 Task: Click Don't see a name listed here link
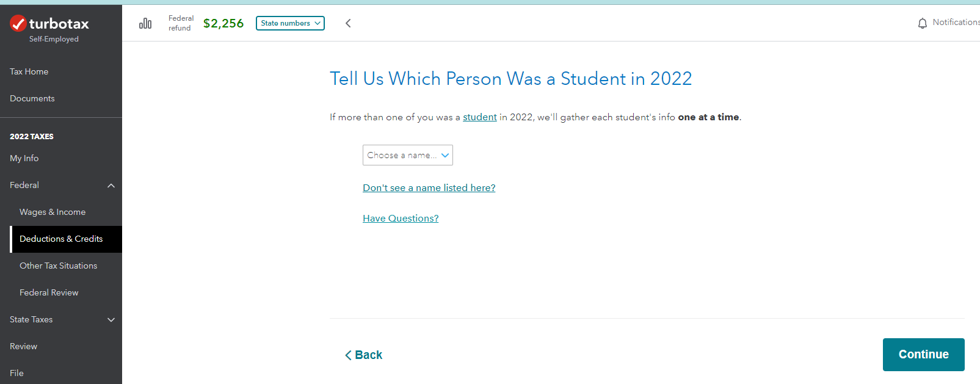429,188
